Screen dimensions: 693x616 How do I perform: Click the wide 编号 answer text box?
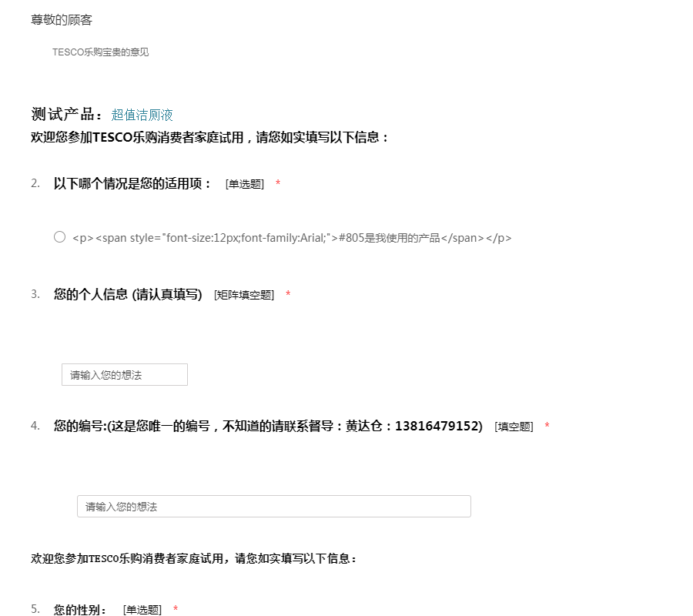[x=273, y=507]
